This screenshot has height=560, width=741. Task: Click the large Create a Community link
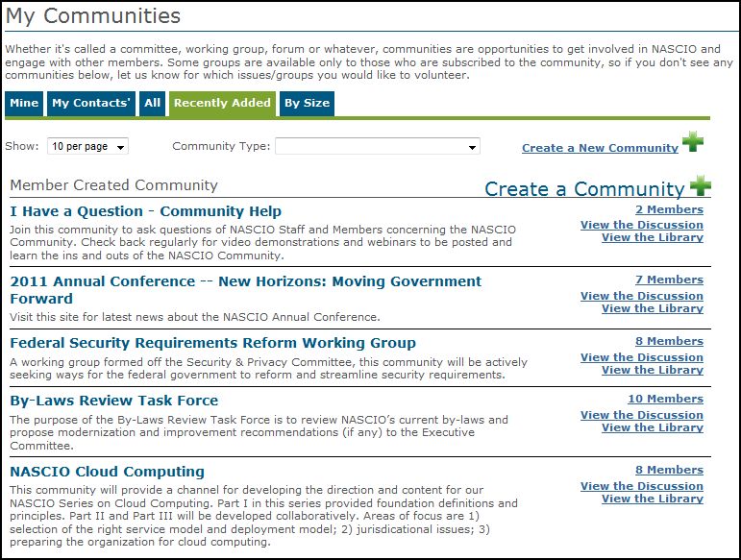[x=584, y=189]
